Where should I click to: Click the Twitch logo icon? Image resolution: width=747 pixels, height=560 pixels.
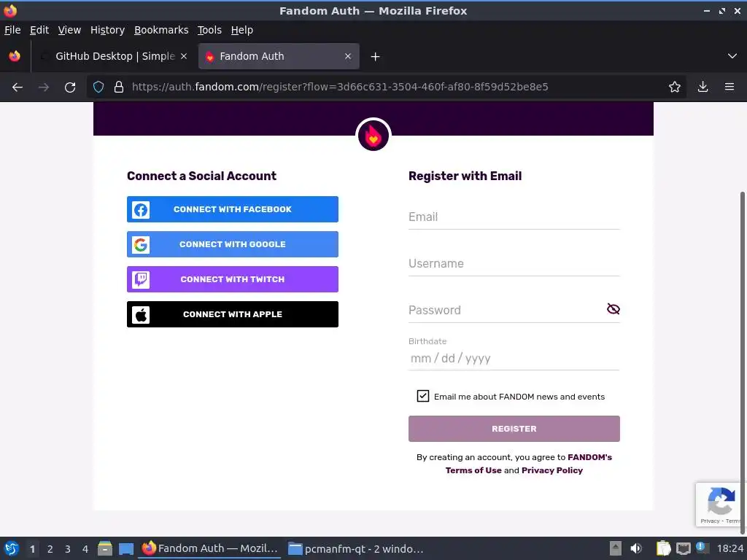[141, 279]
